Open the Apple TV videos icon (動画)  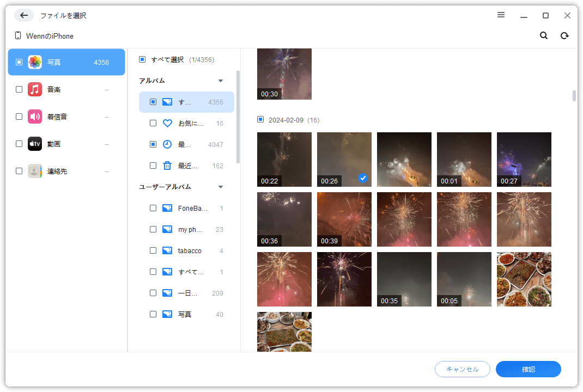35,144
